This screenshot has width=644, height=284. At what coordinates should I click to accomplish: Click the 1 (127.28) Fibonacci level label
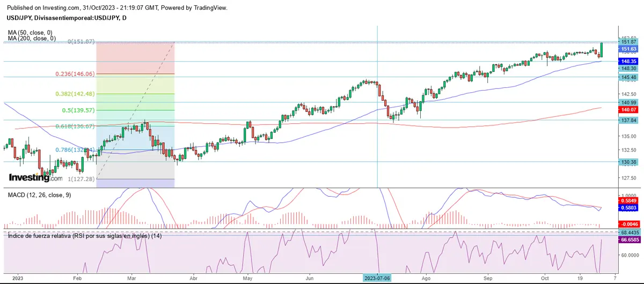click(x=79, y=180)
